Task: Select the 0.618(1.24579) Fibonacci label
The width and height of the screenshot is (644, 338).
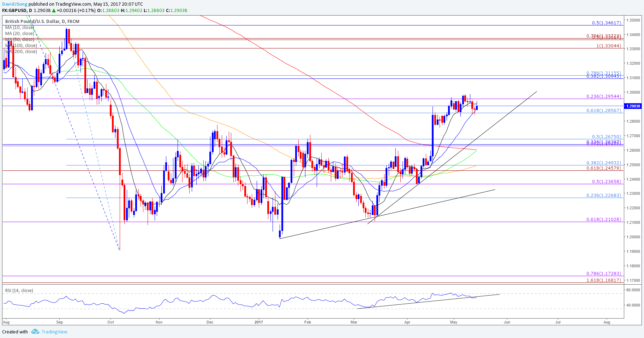Action: tap(603, 168)
